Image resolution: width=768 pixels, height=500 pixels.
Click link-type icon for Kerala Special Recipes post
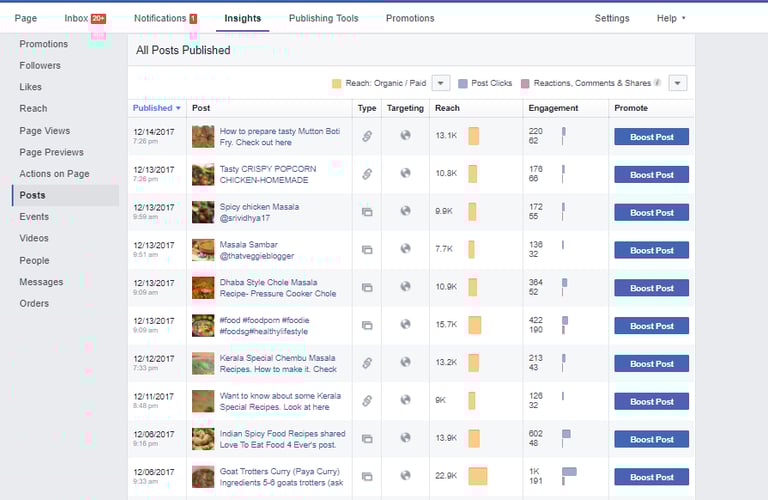click(x=367, y=401)
